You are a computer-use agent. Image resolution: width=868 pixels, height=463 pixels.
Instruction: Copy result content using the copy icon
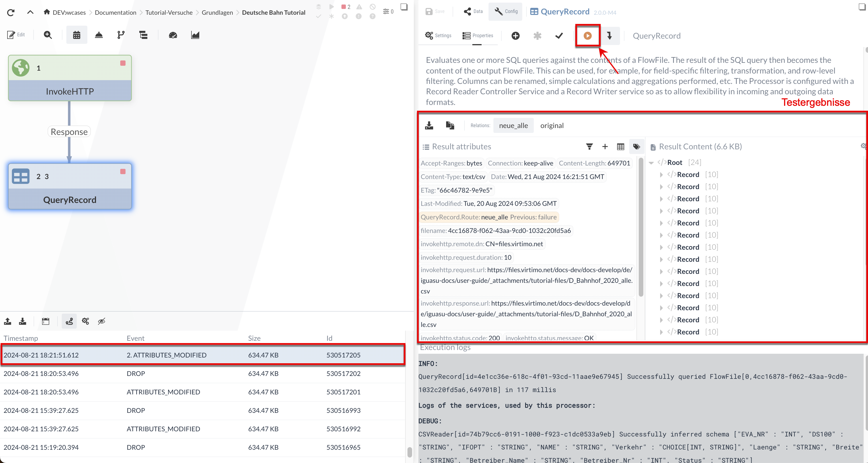(450, 125)
